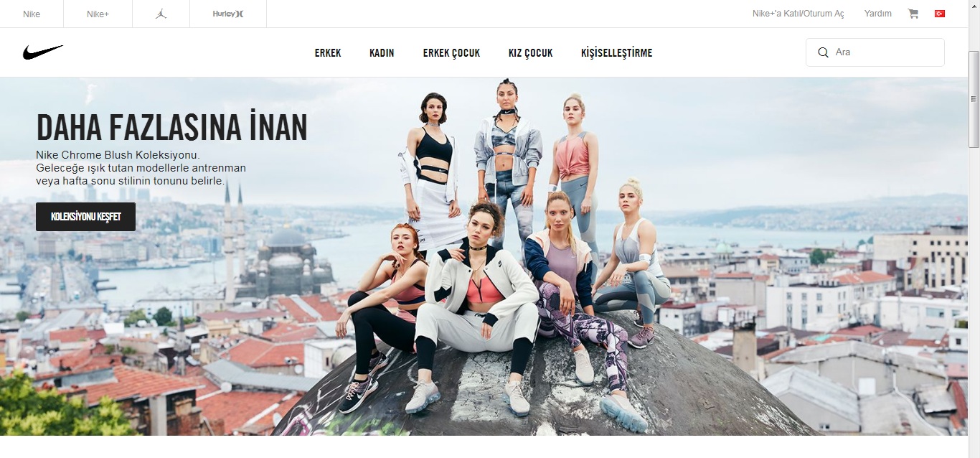The height and width of the screenshot is (458, 980).
Task: Click scrollbar up arrow
Action: [974, 6]
